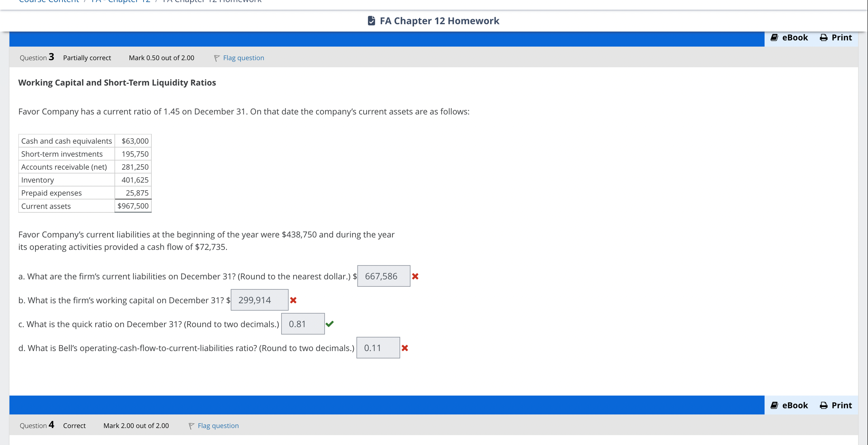Flag question 4 via link text
Screen dimensions: 868x445
(218, 426)
